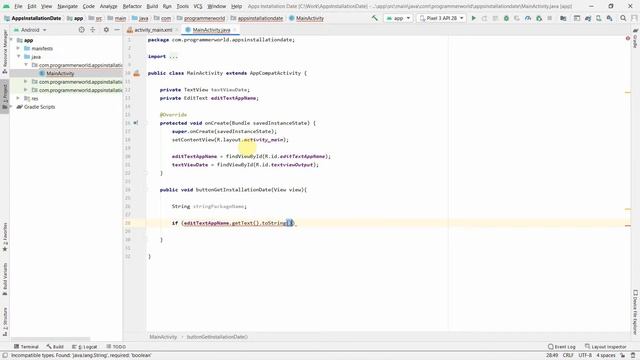Viewport: 640px width, 360px height.
Task: Open the app run configuration dropdown
Action: coord(398,18)
